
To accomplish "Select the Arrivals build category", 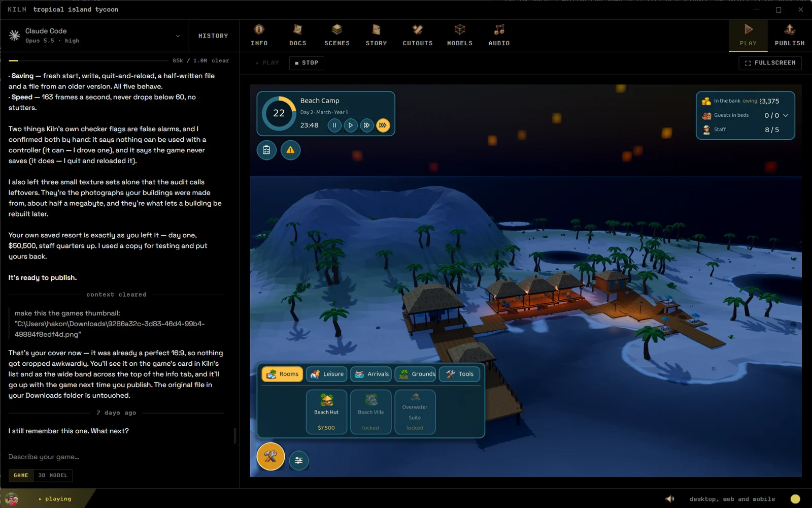I will point(371,374).
